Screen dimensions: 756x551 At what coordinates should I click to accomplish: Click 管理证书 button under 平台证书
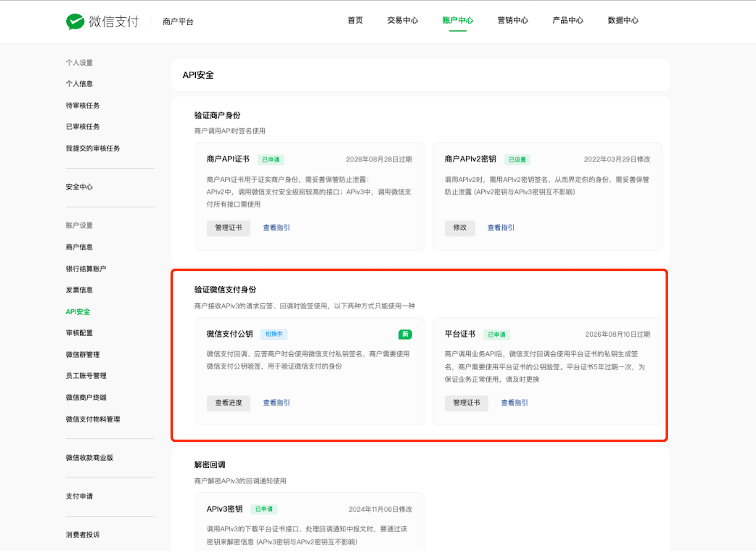[466, 403]
